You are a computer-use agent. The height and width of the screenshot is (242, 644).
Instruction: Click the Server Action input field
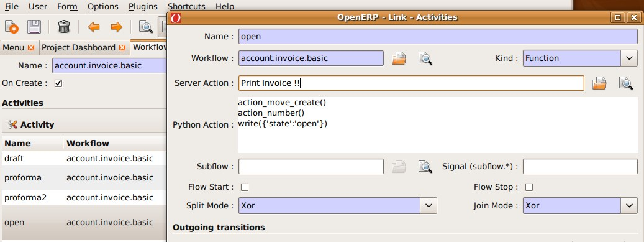coord(411,83)
